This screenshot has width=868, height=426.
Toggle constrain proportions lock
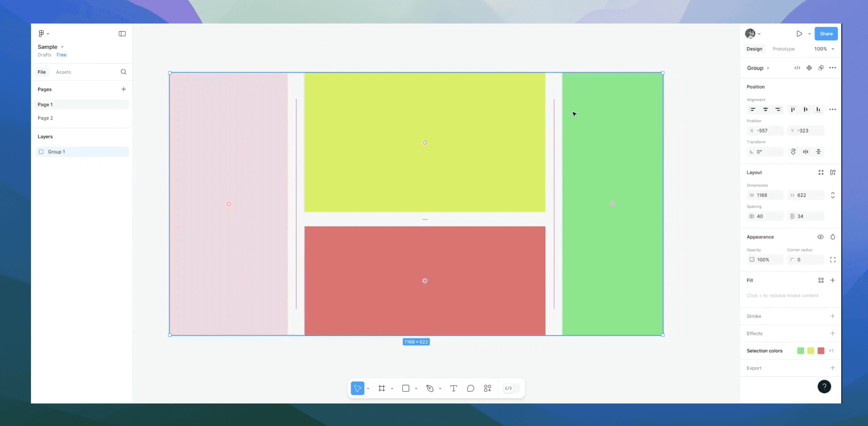pyautogui.click(x=833, y=195)
